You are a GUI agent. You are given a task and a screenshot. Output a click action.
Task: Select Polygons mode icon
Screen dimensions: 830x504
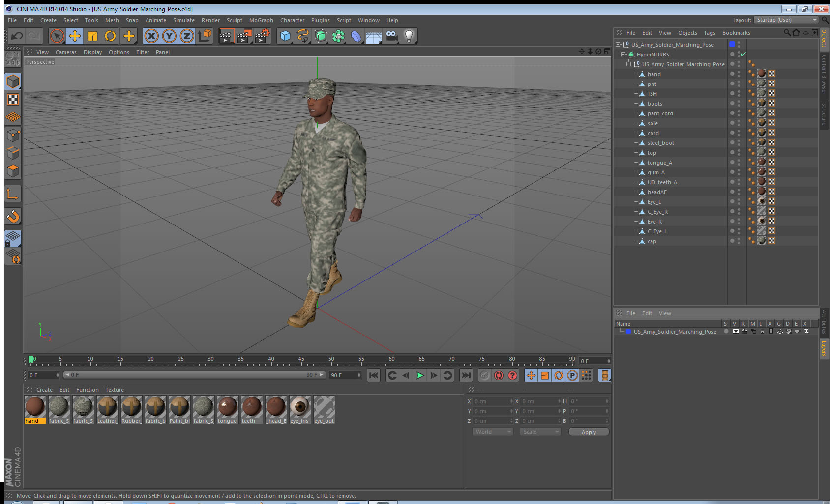click(13, 170)
